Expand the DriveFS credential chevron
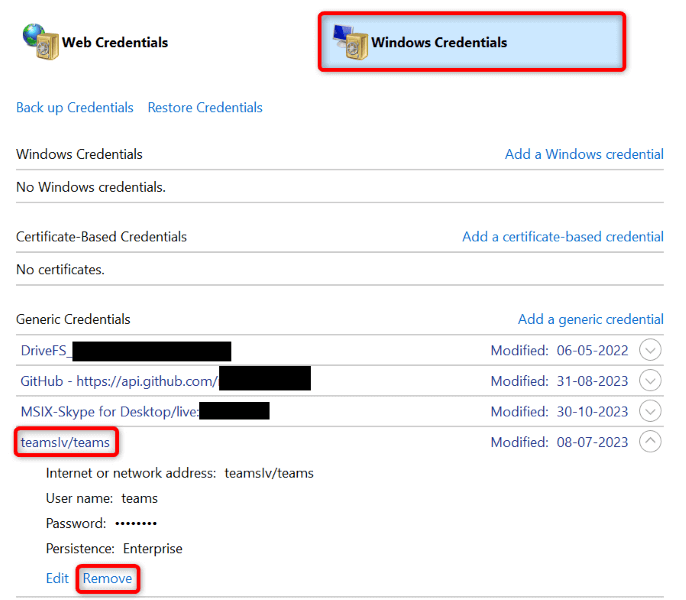686x600 pixels. tap(650, 351)
